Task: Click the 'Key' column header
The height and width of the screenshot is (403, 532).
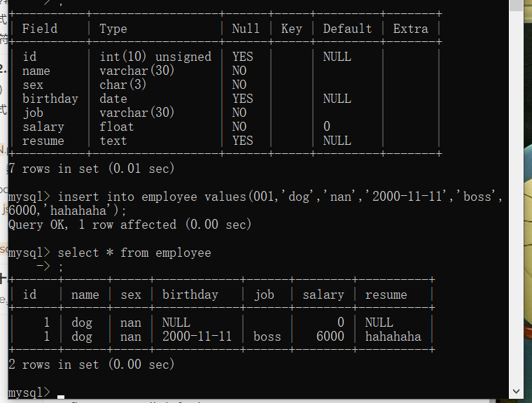Action: [291, 29]
